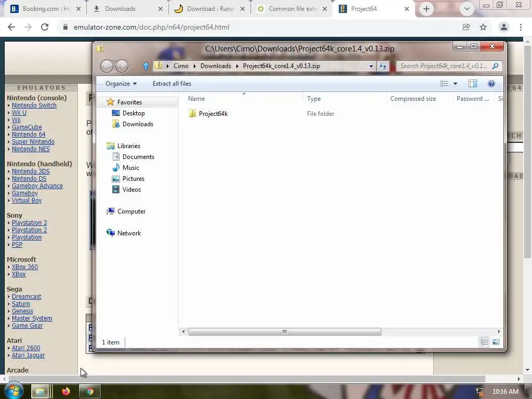Click the Explorer horizontal scrollbar thumb
The image size is (532, 399).
pyautogui.click(x=285, y=331)
